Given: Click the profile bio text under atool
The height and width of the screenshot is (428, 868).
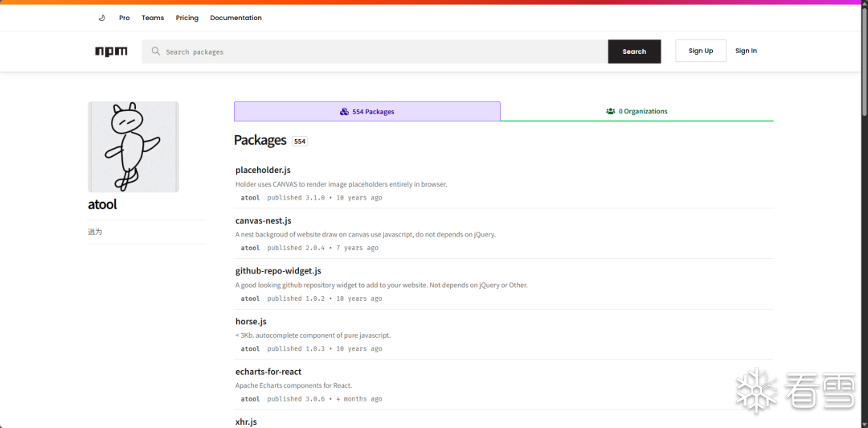Looking at the screenshot, I should click(95, 232).
